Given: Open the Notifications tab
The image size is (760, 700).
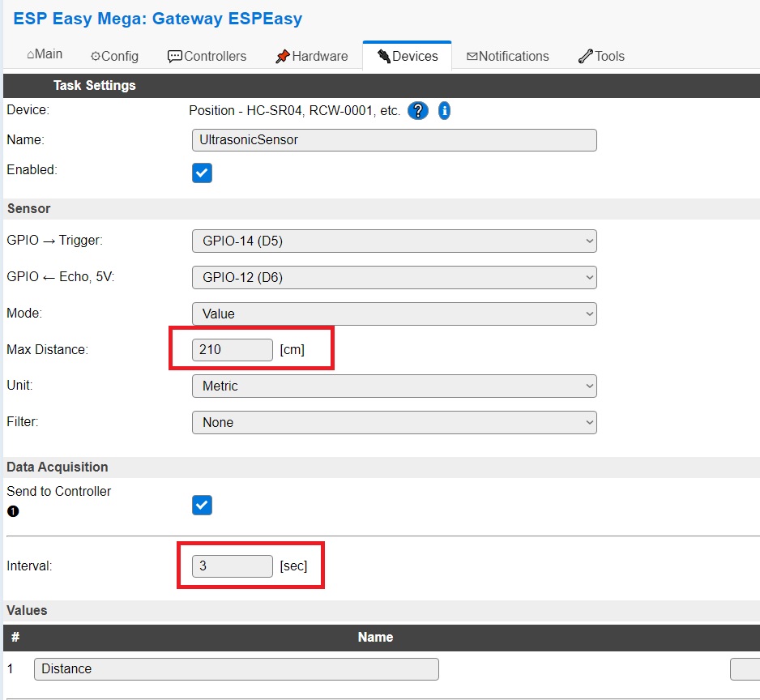Looking at the screenshot, I should (508, 56).
